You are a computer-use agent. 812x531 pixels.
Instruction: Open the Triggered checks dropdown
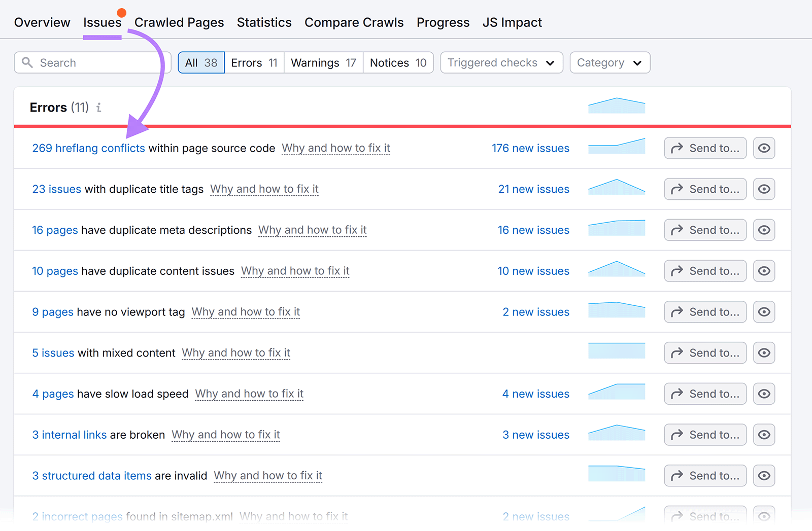point(501,62)
